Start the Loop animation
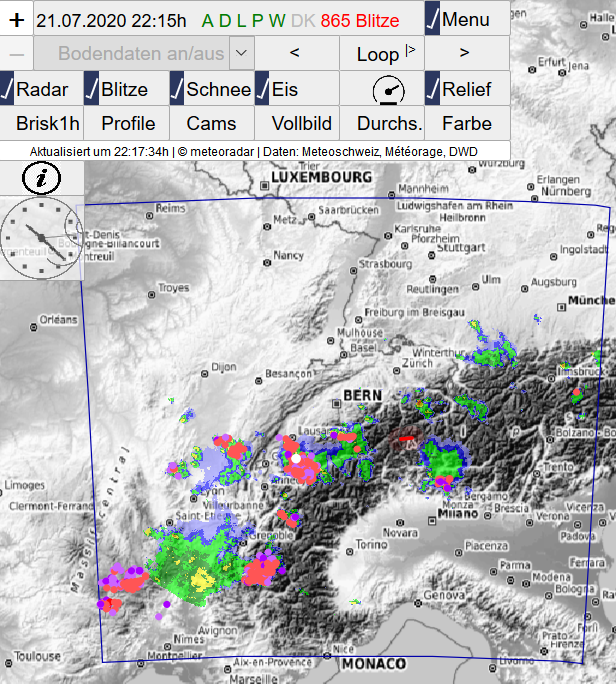Viewport: 616px width, 684px height. click(x=382, y=54)
